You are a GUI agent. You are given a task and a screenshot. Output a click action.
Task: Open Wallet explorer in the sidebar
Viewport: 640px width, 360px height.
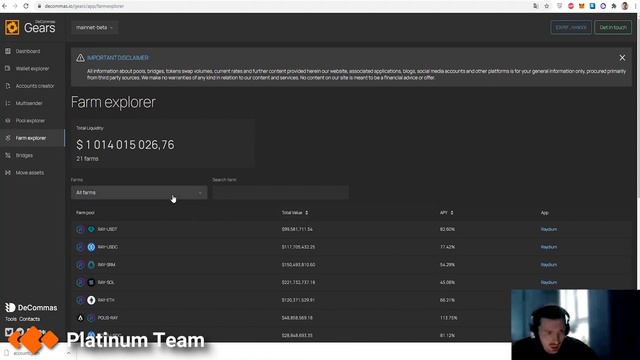click(32, 69)
